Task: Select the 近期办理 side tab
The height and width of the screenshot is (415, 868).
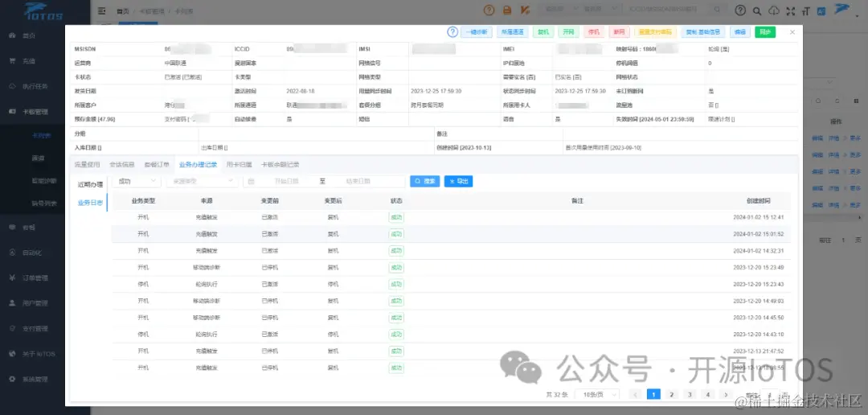Action: point(90,183)
